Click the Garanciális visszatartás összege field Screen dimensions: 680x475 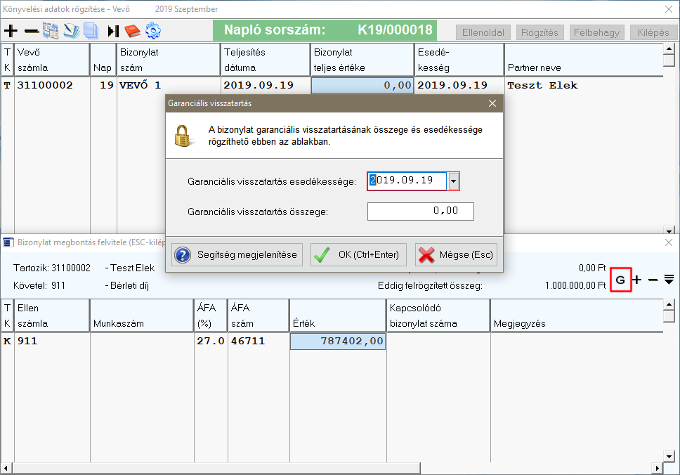[x=419, y=211]
